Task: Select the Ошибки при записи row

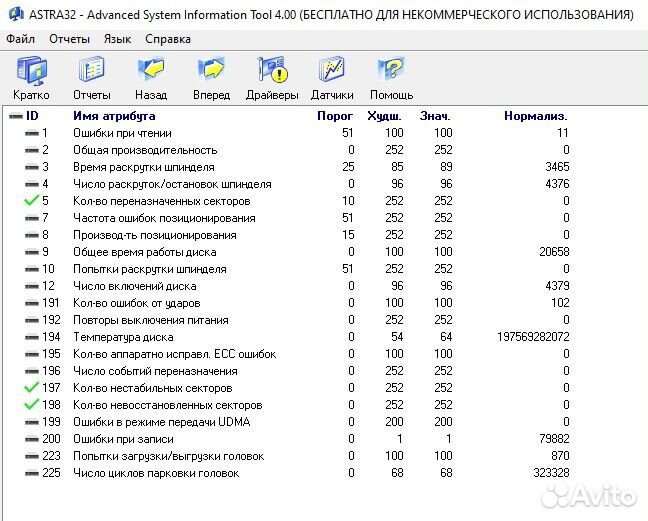Action: pos(122,439)
